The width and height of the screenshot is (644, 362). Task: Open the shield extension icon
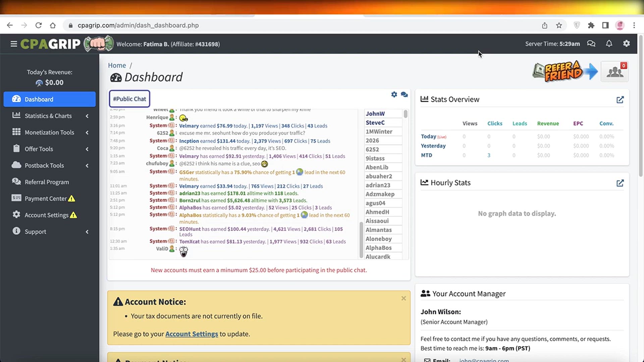point(577,25)
